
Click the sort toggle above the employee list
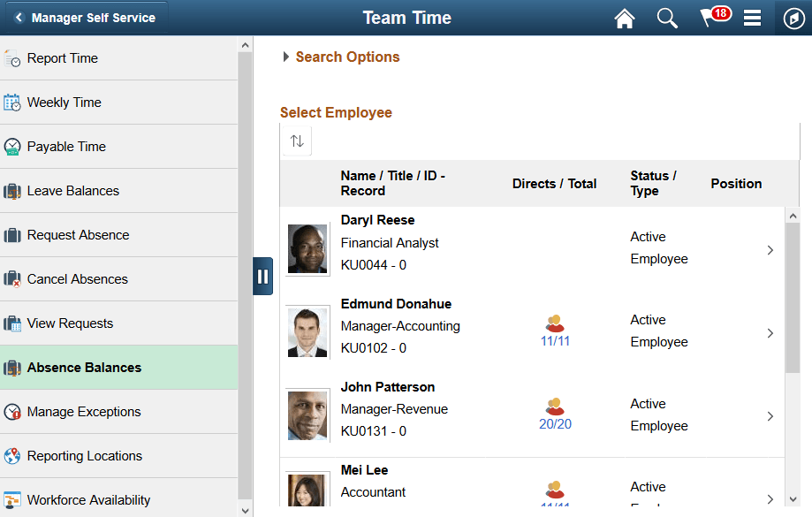tap(296, 140)
